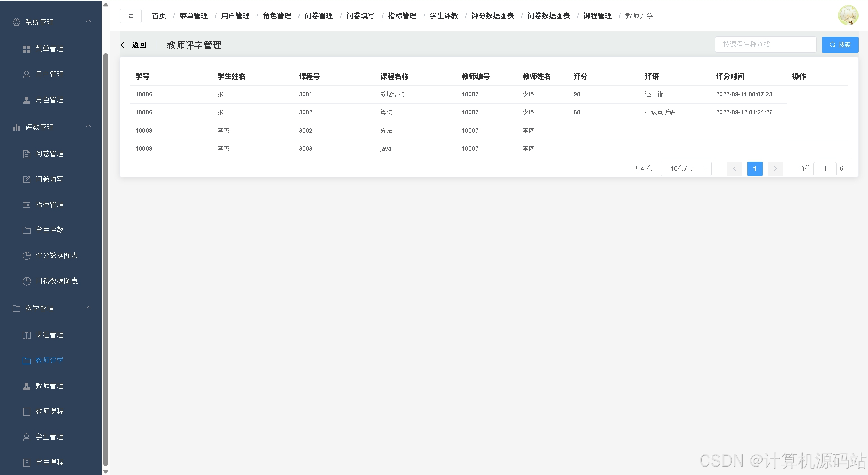Open 指标管理 in top navigation

point(402,16)
